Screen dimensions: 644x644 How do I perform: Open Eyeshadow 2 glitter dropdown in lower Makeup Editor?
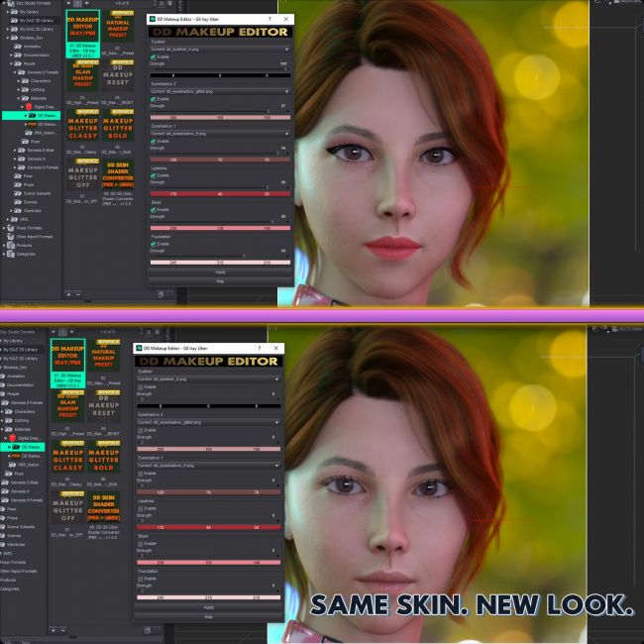(207, 422)
